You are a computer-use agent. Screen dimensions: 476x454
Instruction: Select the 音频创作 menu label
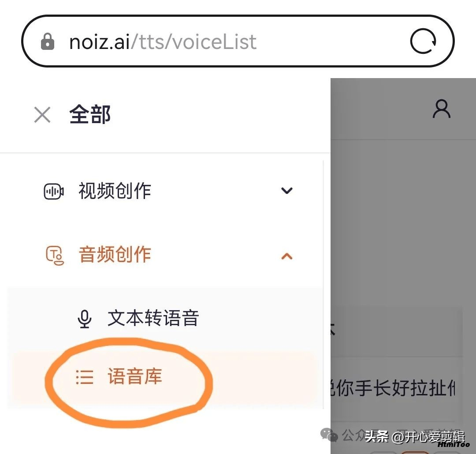(x=115, y=255)
